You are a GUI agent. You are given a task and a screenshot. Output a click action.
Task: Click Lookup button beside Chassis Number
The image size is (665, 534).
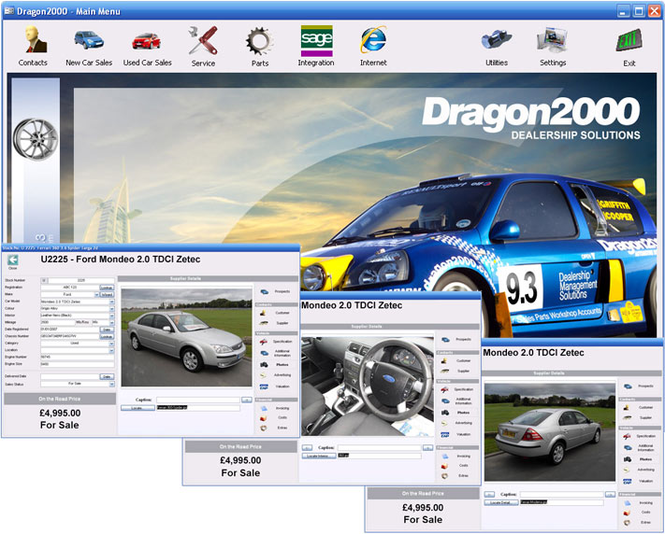coord(107,336)
